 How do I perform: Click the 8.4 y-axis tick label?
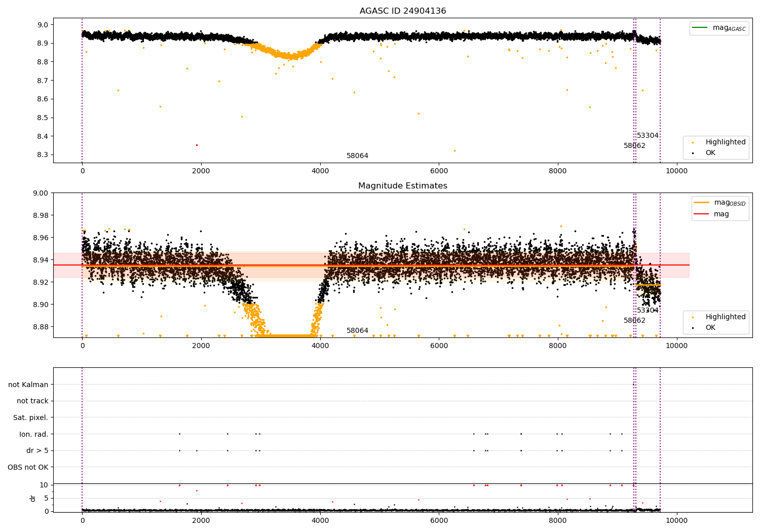tap(43, 136)
